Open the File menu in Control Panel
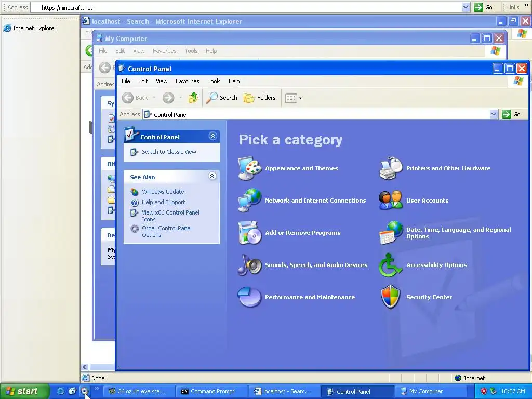 [x=126, y=81]
